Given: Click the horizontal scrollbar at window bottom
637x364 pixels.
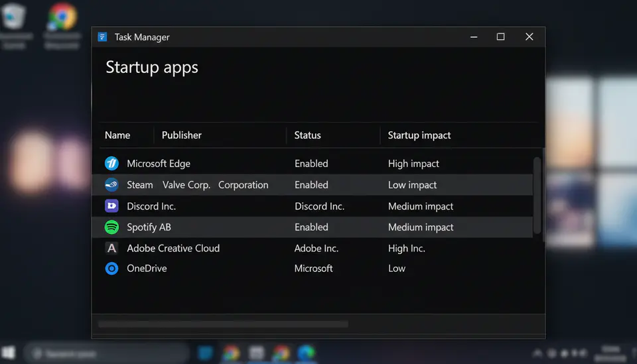Looking at the screenshot, I should coord(223,324).
